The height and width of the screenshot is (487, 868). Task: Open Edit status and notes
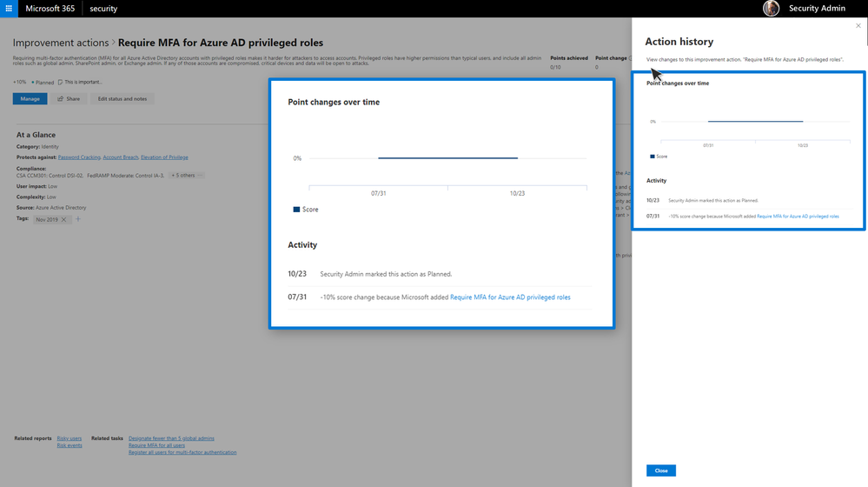[x=123, y=98]
